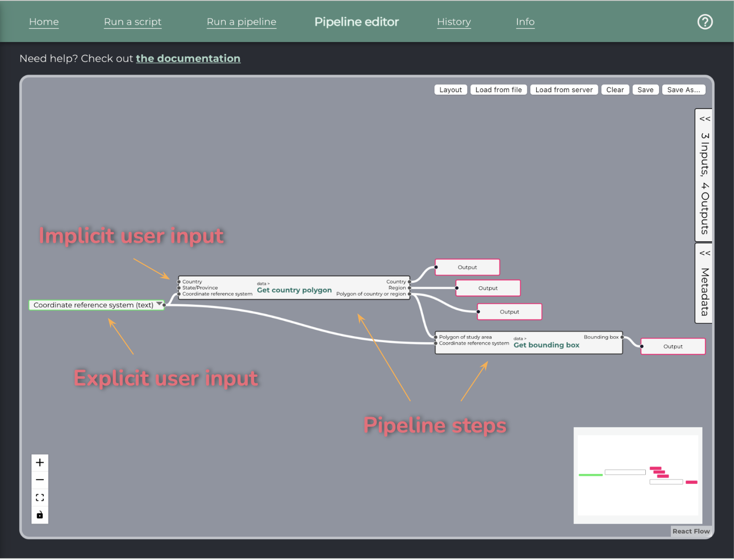734x560 pixels.
Task: Open the React Flow attribution link
Action: point(691,531)
